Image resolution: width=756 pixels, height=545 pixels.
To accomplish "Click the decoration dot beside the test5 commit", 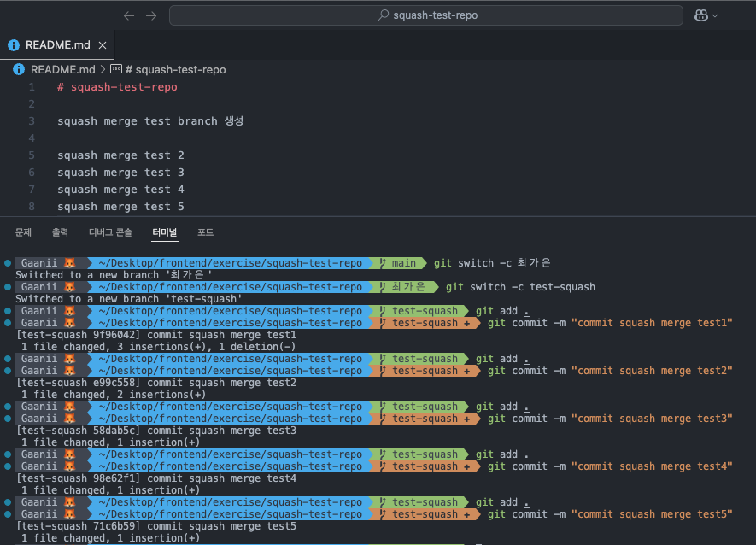I will (x=8, y=514).
